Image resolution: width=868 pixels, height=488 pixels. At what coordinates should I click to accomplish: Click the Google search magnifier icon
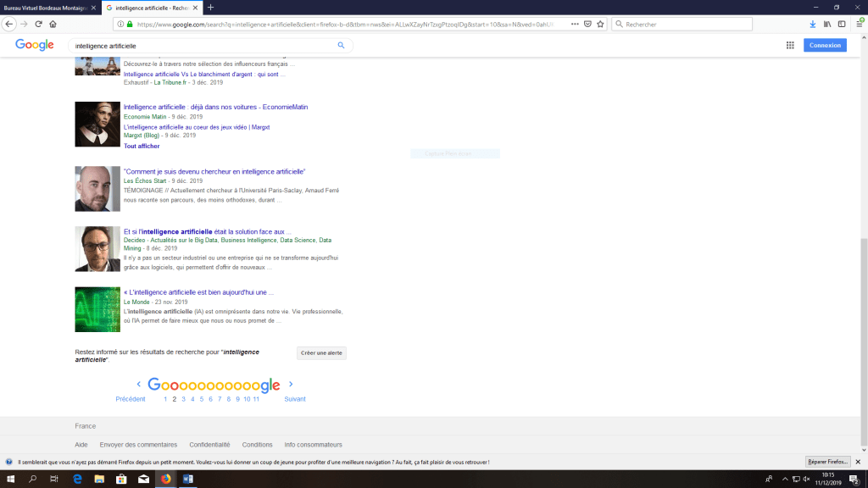pyautogui.click(x=342, y=46)
